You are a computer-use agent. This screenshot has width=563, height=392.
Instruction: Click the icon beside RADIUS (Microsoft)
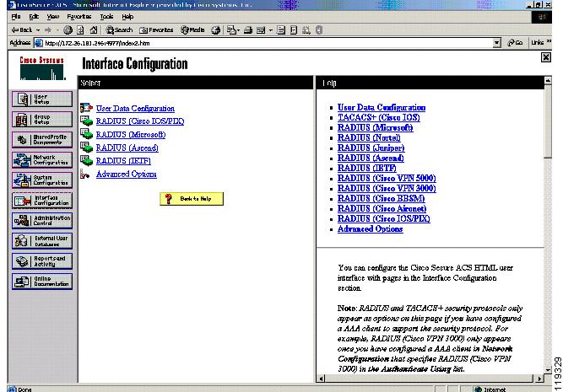[x=86, y=134]
